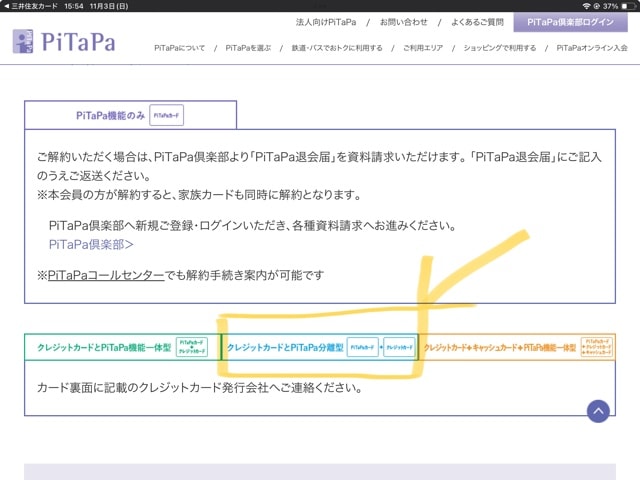
Task: Open the PiTaPaコールセンター link
Action: 106,275
